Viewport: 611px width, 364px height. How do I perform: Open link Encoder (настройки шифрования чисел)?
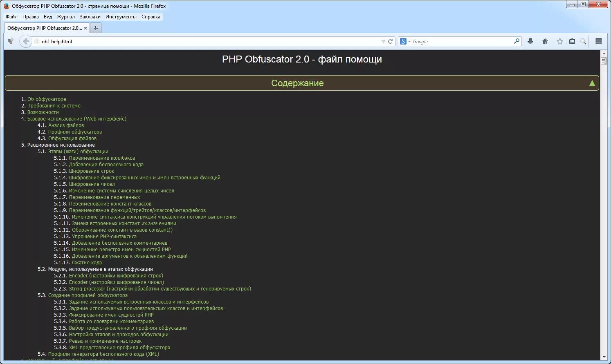117,282
